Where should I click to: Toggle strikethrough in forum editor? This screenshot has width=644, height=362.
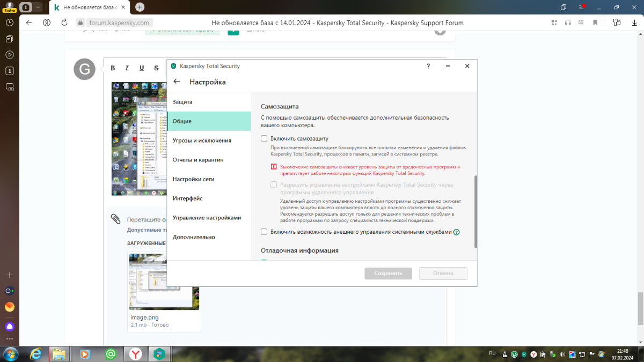point(156,68)
